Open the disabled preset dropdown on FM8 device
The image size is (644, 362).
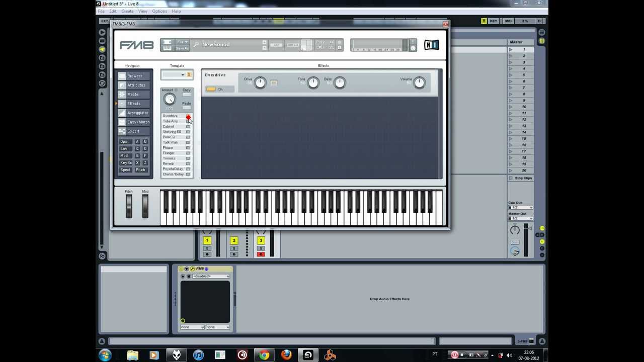(x=211, y=277)
